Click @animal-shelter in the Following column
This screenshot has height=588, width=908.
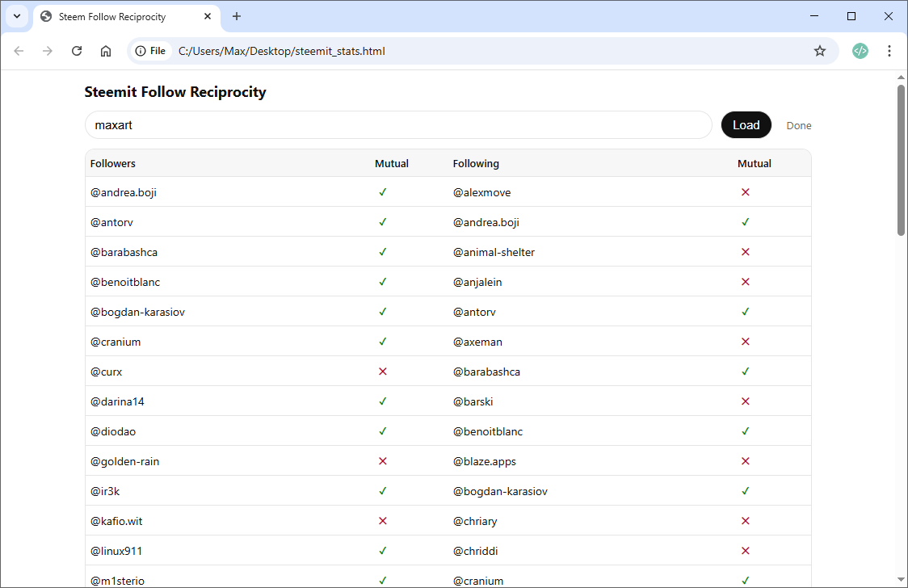pyautogui.click(x=494, y=252)
